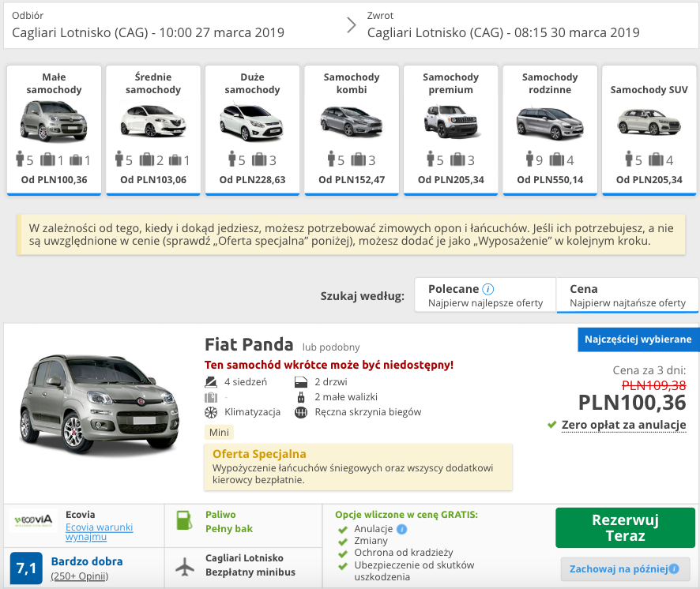Click the Fiat Panda car image

click(100, 406)
